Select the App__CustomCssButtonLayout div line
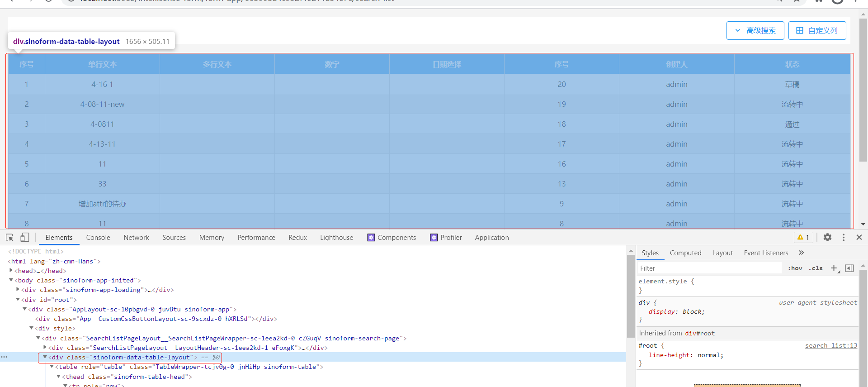Image resolution: width=868 pixels, height=387 pixels. 156,319
